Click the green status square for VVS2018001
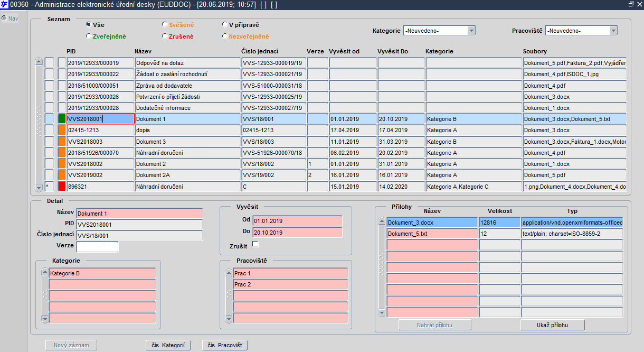Viewport: 644px width, 352px height. click(62, 119)
